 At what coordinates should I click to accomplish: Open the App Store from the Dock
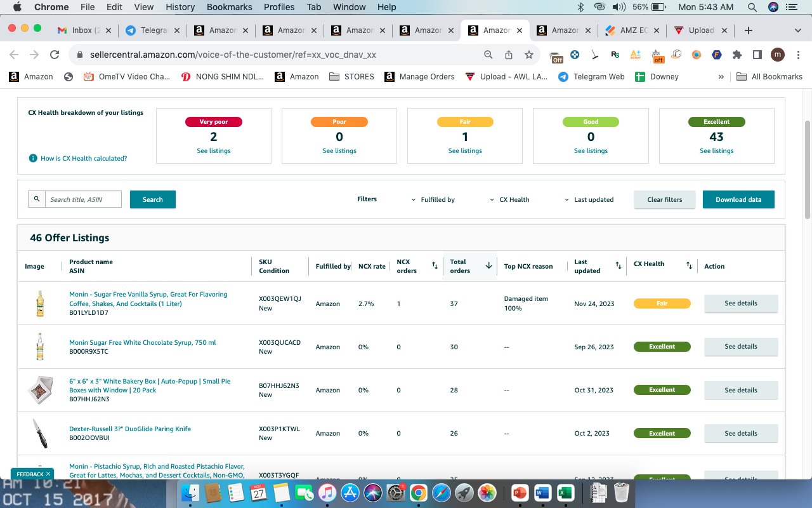(350, 492)
